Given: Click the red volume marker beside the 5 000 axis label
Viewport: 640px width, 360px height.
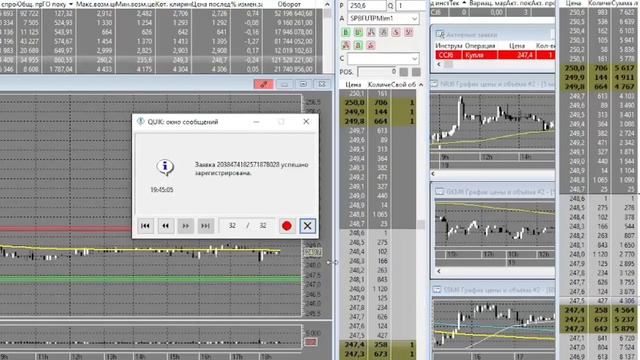Looking at the screenshot, I should pos(311,342).
